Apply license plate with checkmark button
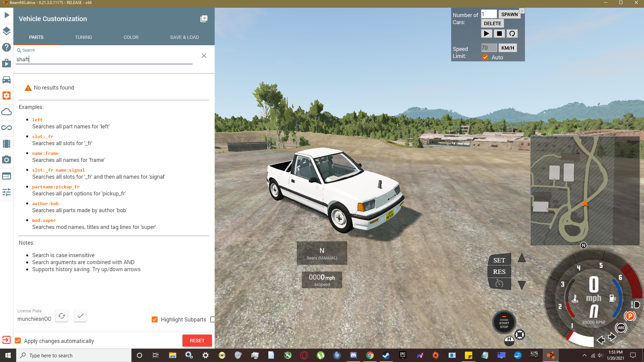The width and height of the screenshot is (644, 362). coord(80,316)
